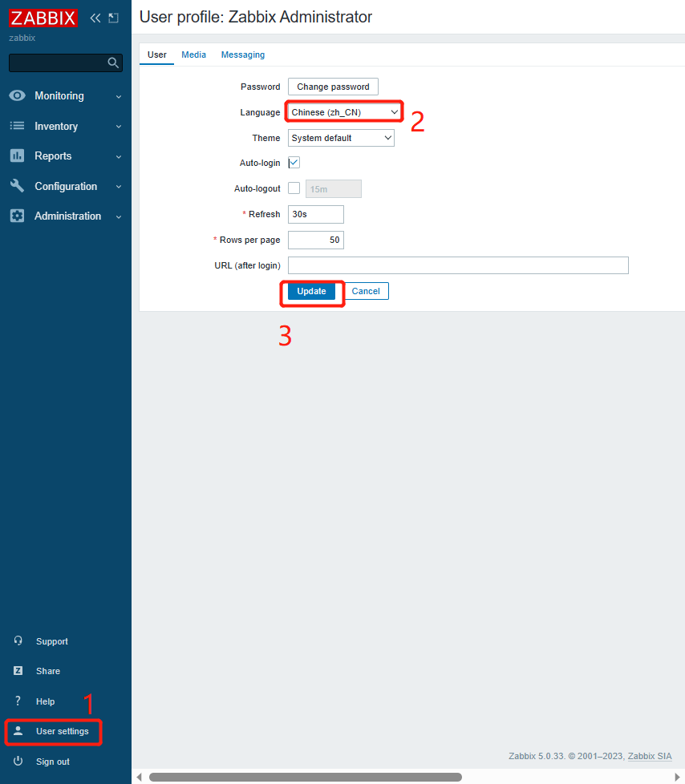Click the Change password button

[333, 87]
